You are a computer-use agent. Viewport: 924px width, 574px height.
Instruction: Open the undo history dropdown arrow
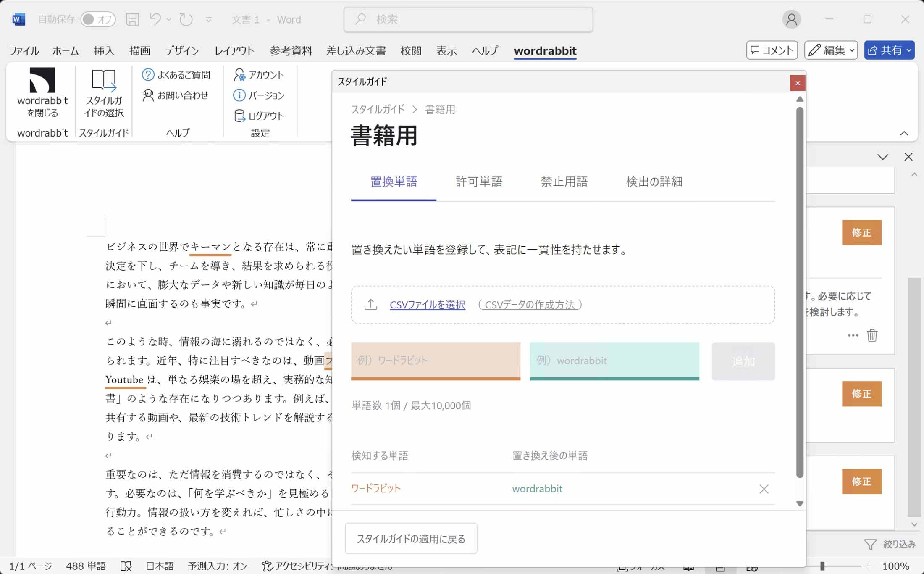click(x=168, y=19)
